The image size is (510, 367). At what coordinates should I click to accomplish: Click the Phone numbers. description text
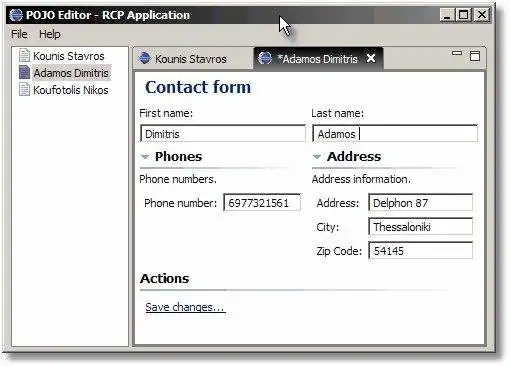(x=178, y=179)
